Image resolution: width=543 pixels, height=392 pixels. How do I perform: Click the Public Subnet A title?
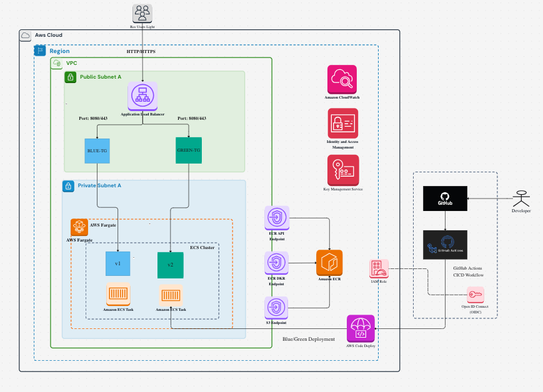pos(101,77)
